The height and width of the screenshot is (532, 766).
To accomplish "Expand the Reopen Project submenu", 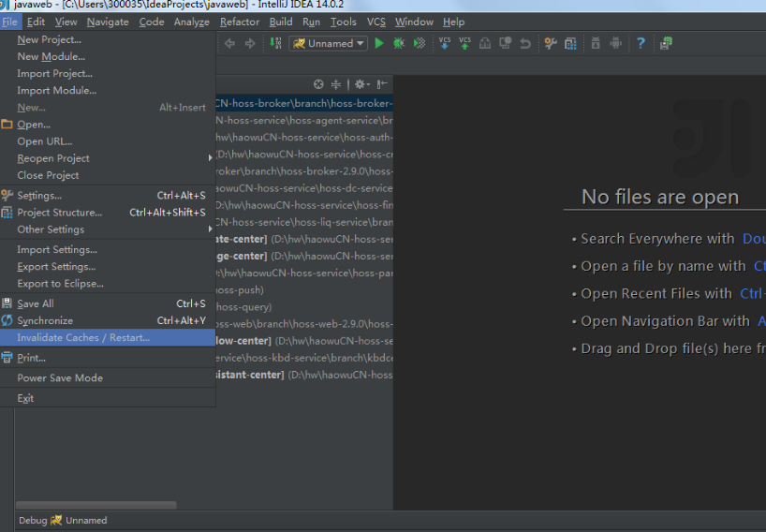I will pyautogui.click(x=108, y=158).
